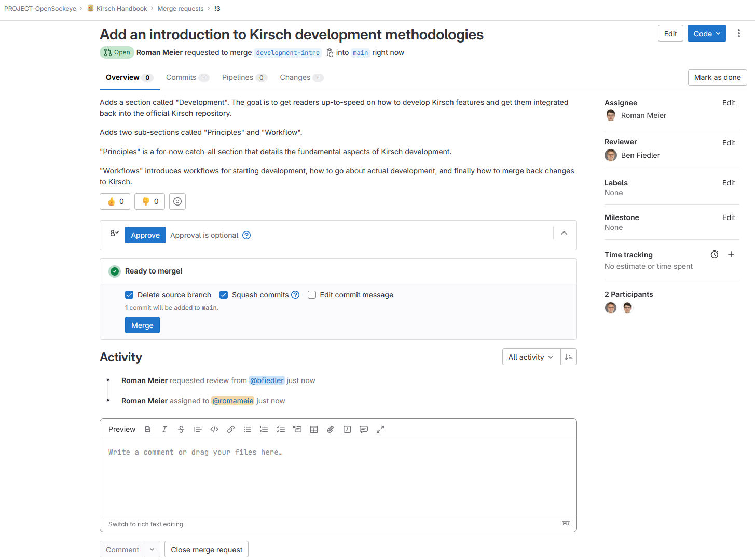Click Mark as done

[x=718, y=77]
